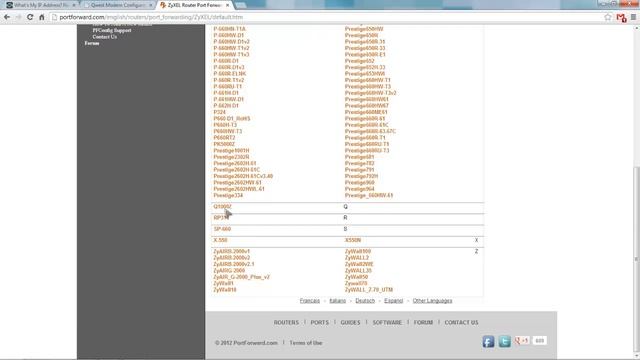Open CONTACT US in the footer navigation

[461, 322]
